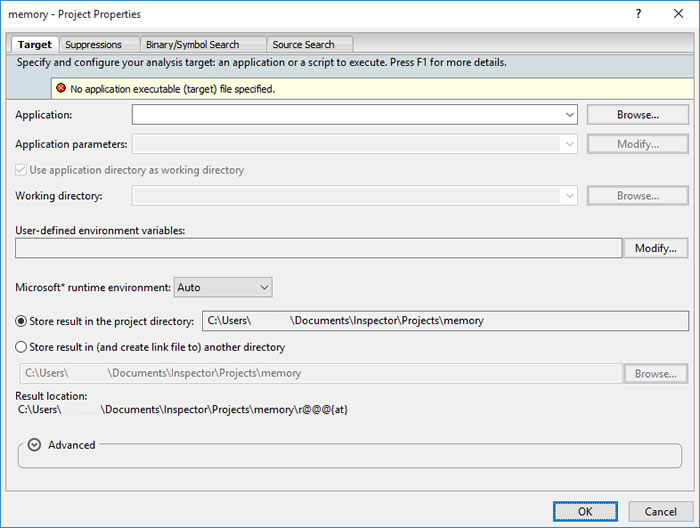Click the question mark help icon in the title bar
700x528 pixels.
638,14
